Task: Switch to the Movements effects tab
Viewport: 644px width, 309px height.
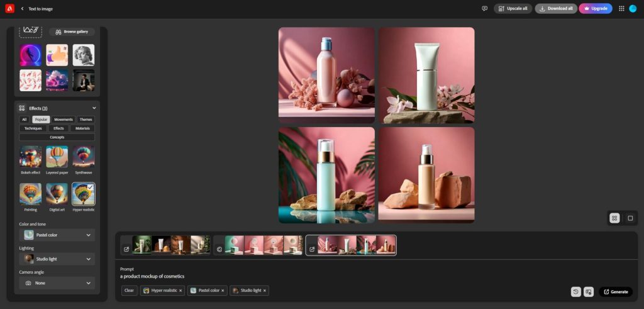Action: 64,120
